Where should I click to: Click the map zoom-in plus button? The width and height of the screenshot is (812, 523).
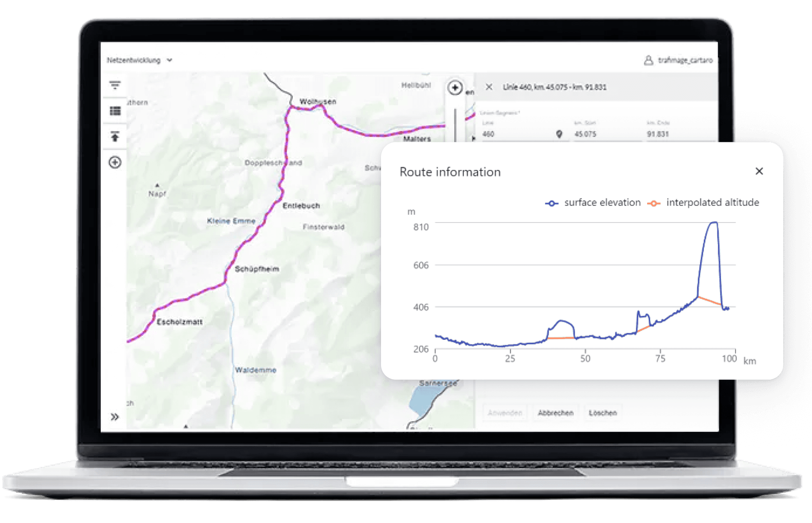click(455, 88)
